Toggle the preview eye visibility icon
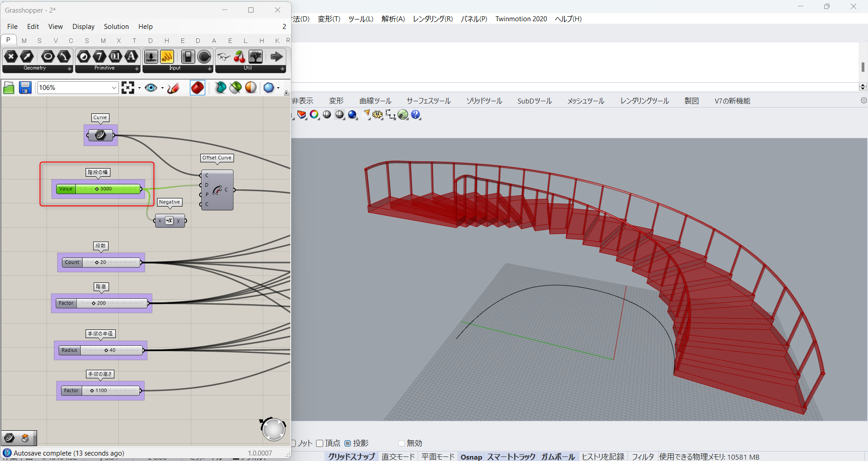Screen dimensions: 868x461 click(151, 88)
